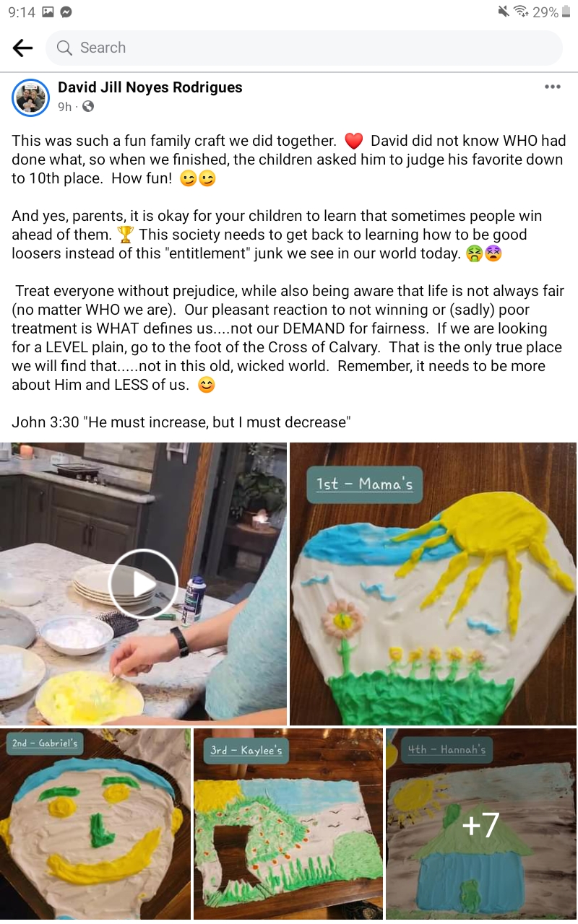578x924 pixels.
Task: Click the Search input field
Action: click(304, 48)
